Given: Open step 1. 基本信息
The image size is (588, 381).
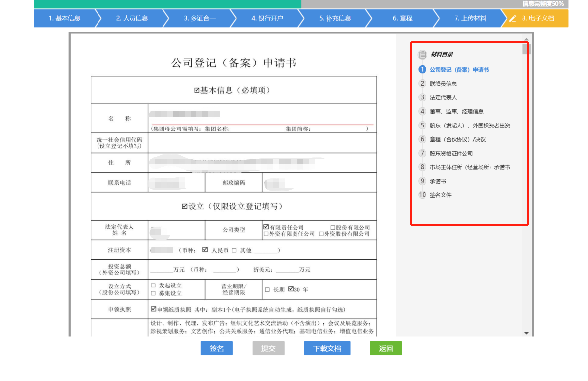Looking at the screenshot, I should pos(65,18).
